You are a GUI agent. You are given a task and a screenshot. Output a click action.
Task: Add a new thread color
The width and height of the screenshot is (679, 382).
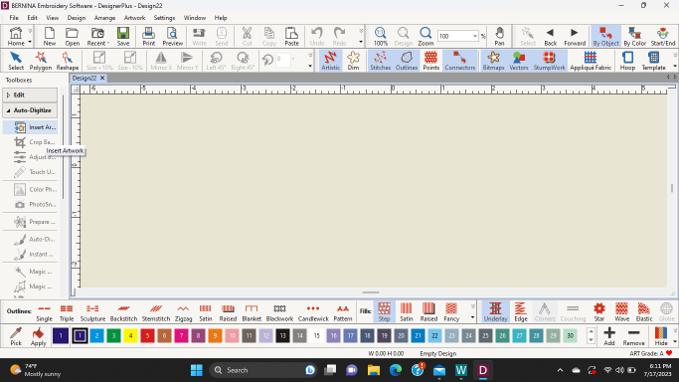pyautogui.click(x=609, y=337)
